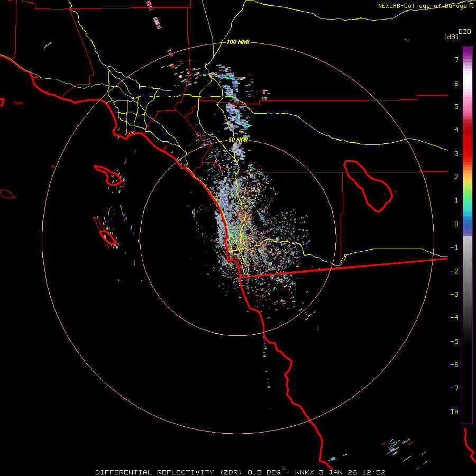Click the 'DIFFERENTIAL REFLECTIVITY (ZDR)' caption text
Image resolution: width=476 pixels, height=476 pixels.
point(169,472)
